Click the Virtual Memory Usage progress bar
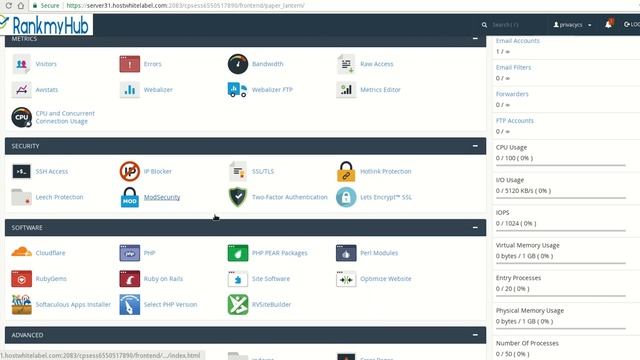The height and width of the screenshot is (360, 640). click(560, 263)
